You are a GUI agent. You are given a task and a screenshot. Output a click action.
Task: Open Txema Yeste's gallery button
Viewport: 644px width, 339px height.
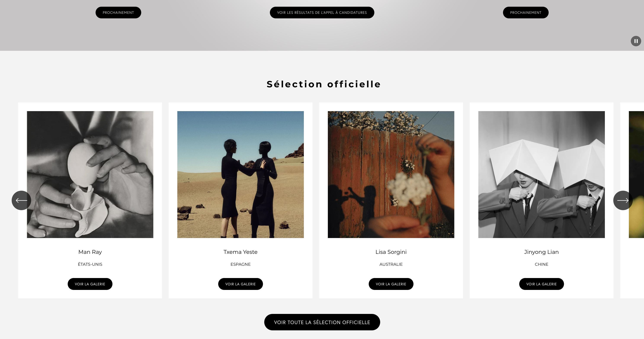(x=240, y=284)
